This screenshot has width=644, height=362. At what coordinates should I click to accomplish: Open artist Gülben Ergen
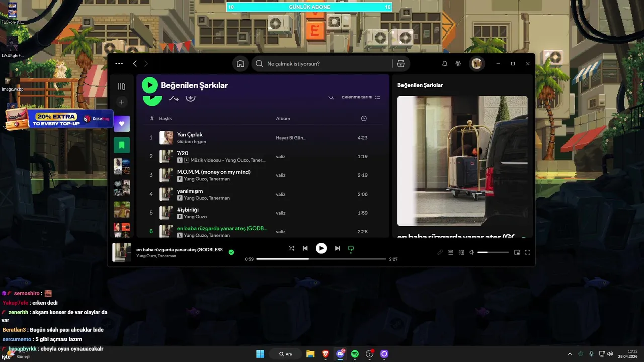[x=192, y=142]
